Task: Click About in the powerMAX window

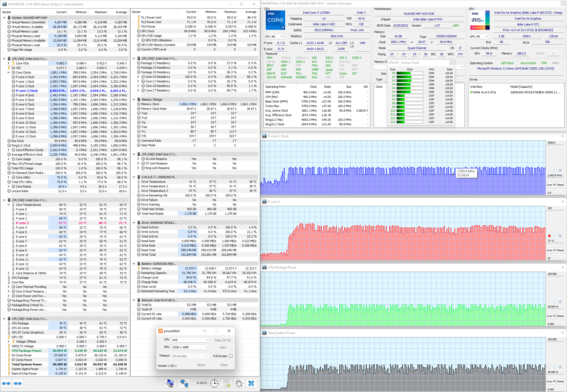Action: (x=201, y=365)
